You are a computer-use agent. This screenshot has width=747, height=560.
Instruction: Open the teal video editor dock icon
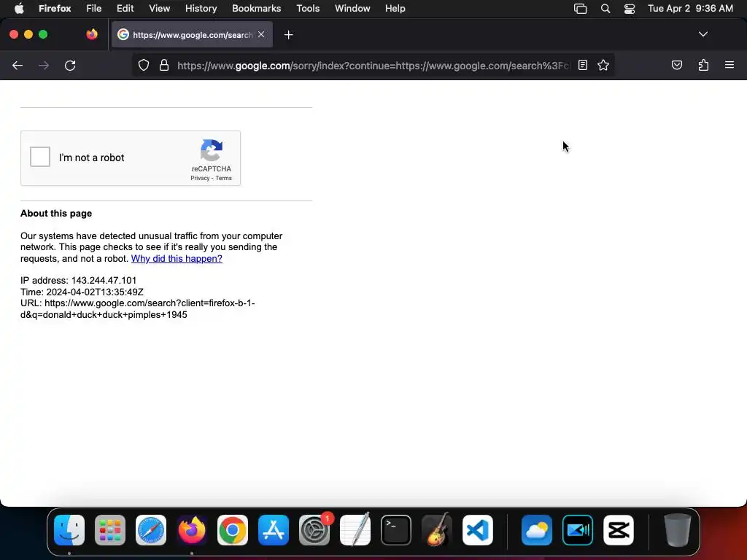578,530
